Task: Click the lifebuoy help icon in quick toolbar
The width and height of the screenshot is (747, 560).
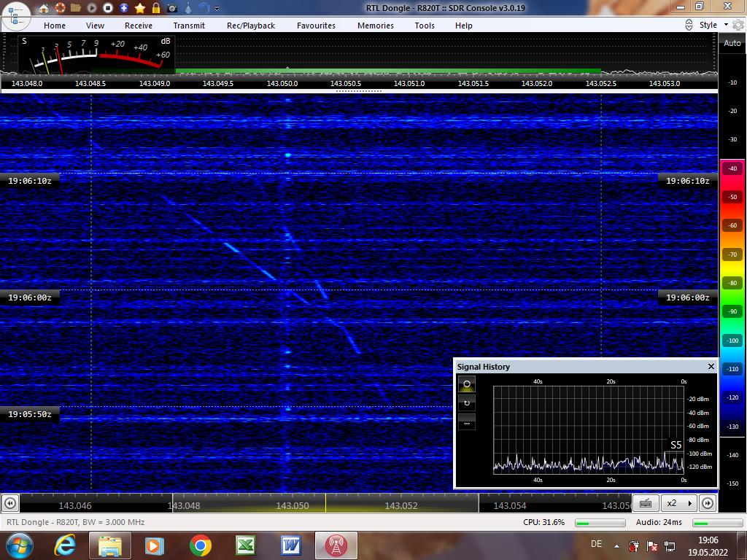Action: click(x=60, y=8)
